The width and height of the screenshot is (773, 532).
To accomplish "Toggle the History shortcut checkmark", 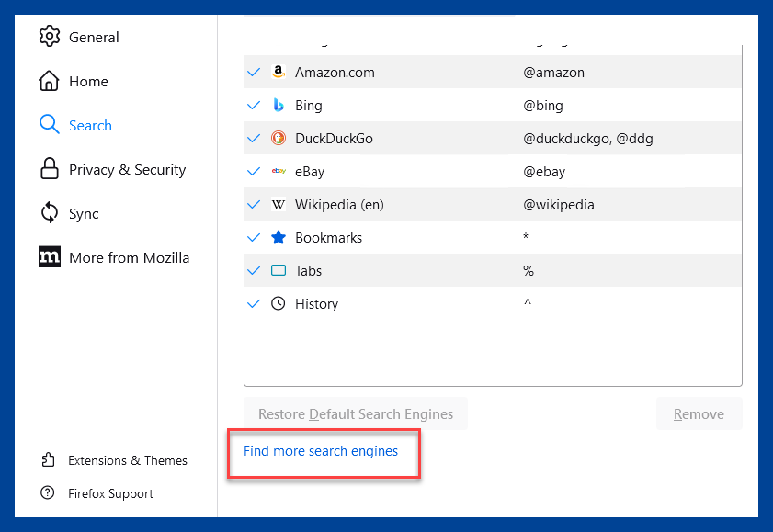I will 254,303.
